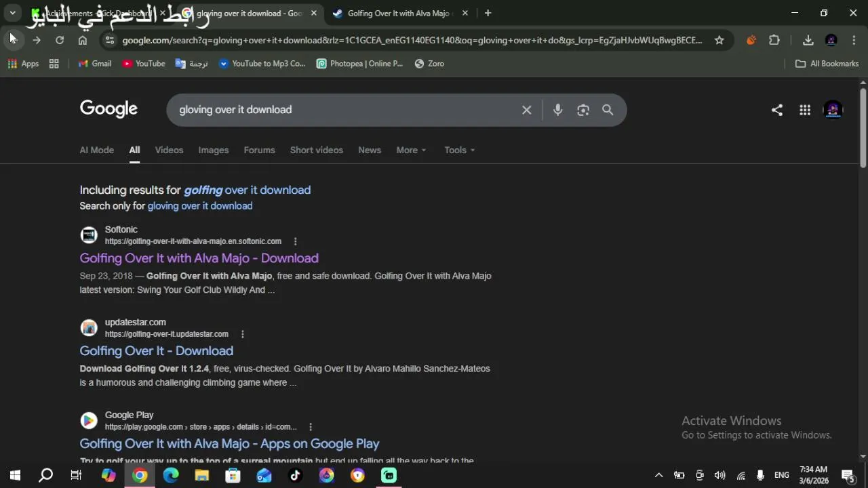
Task: Open a new browser tab
Action: [x=488, y=13]
